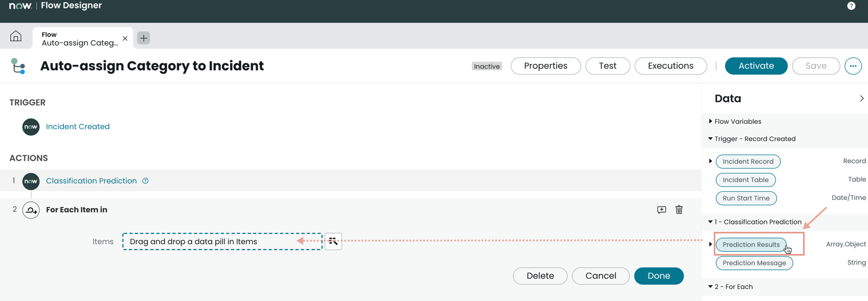Click the data pill picker icon
The image size is (868, 301).
point(333,242)
